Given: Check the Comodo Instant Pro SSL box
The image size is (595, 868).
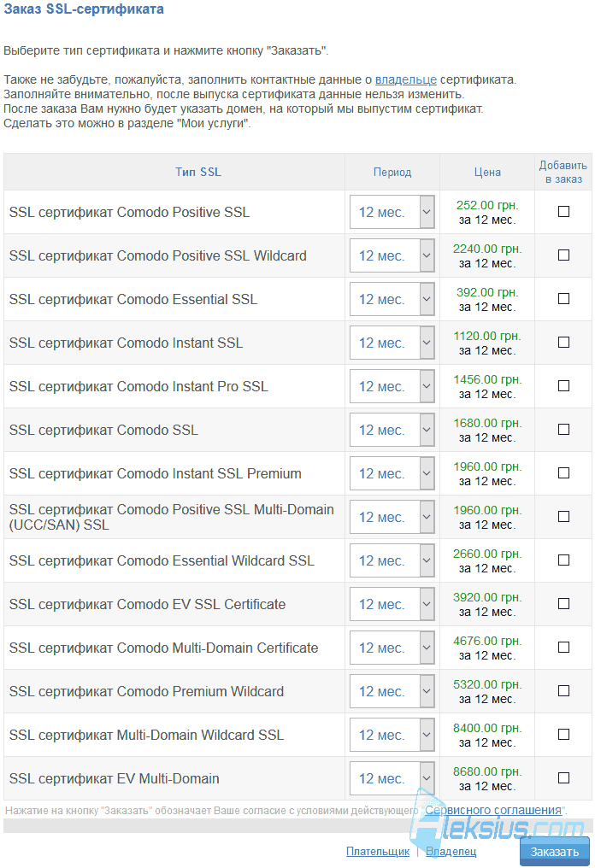Looking at the screenshot, I should pyautogui.click(x=563, y=386).
